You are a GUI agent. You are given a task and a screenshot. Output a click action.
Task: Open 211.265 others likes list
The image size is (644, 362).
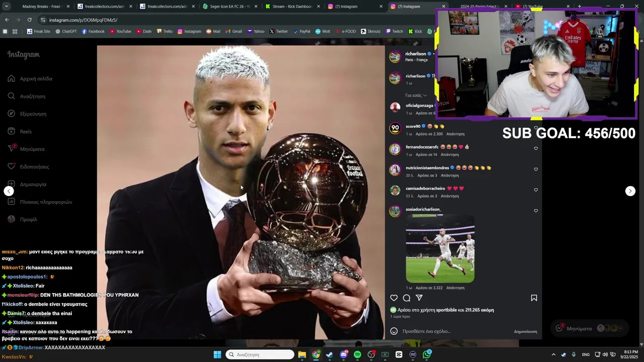[x=479, y=310]
